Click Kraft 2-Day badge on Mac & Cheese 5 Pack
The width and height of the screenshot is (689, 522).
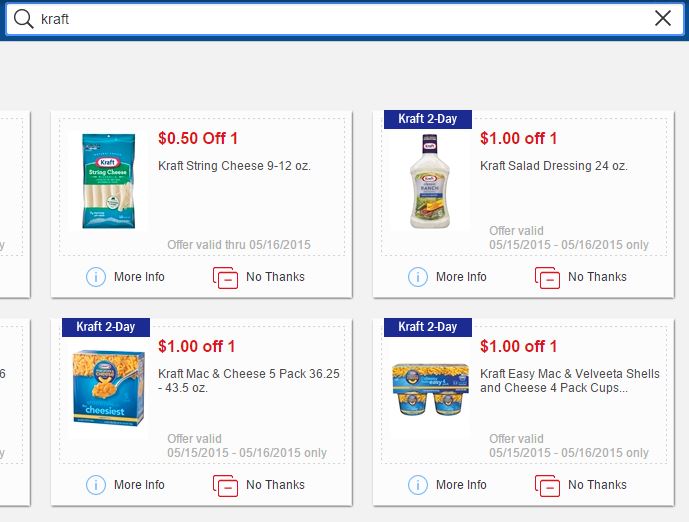(x=105, y=327)
